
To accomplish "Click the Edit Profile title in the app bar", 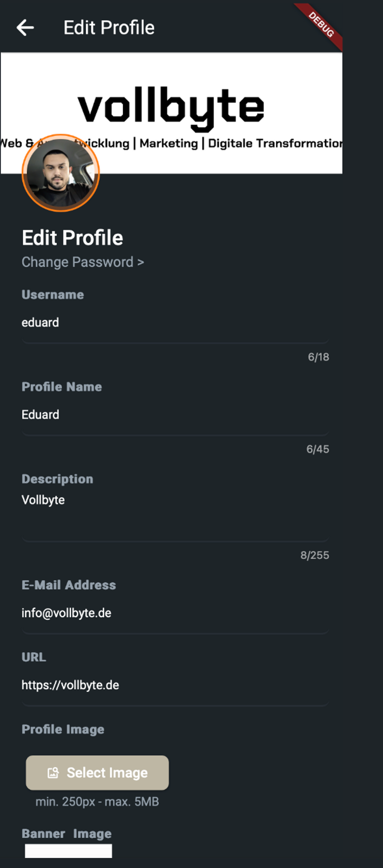I will (109, 28).
